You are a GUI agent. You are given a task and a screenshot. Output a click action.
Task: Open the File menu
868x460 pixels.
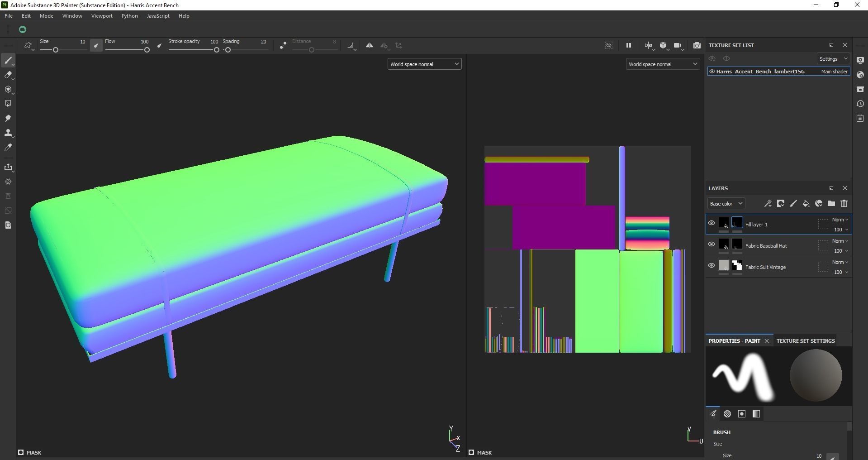[x=9, y=16]
